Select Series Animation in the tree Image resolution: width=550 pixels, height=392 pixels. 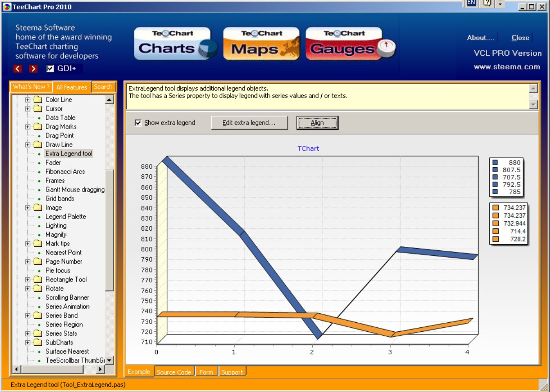(67, 307)
